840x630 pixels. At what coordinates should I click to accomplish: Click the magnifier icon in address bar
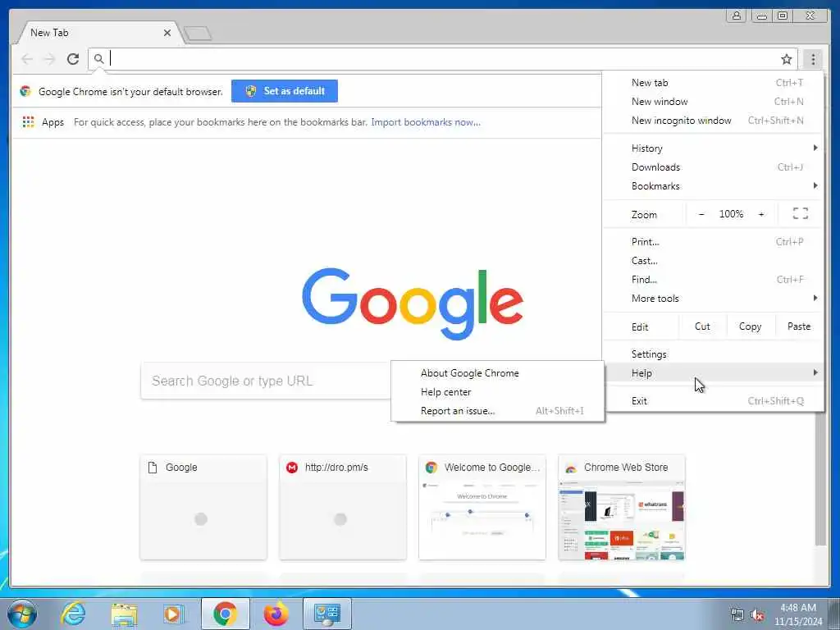pos(98,58)
